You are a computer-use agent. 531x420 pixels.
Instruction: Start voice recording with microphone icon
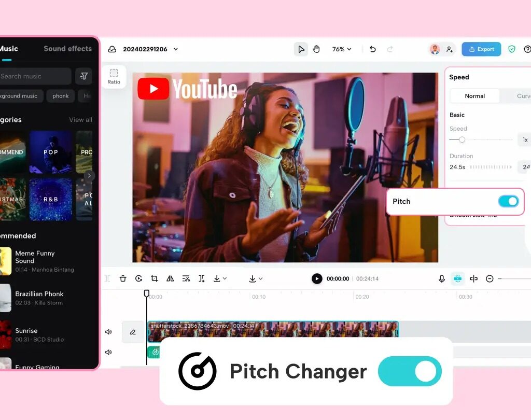tap(442, 278)
